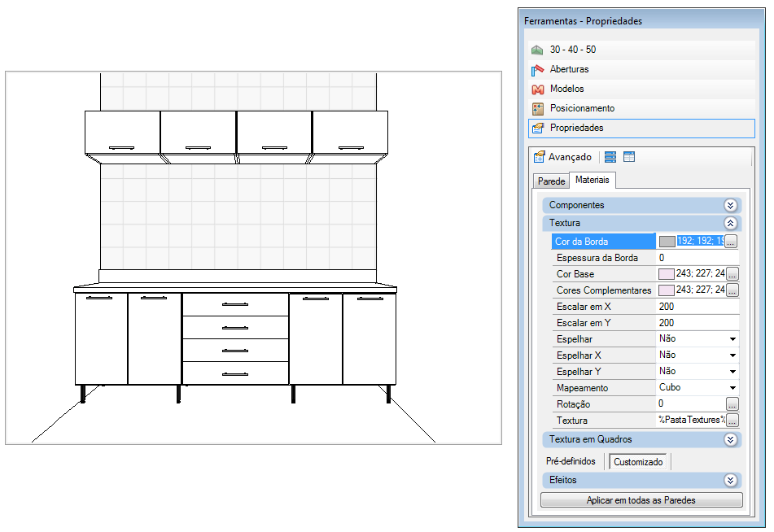This screenshot has width=774, height=532.
Task: Toggle the Pré-definidos option
Action: pyautogui.click(x=571, y=461)
